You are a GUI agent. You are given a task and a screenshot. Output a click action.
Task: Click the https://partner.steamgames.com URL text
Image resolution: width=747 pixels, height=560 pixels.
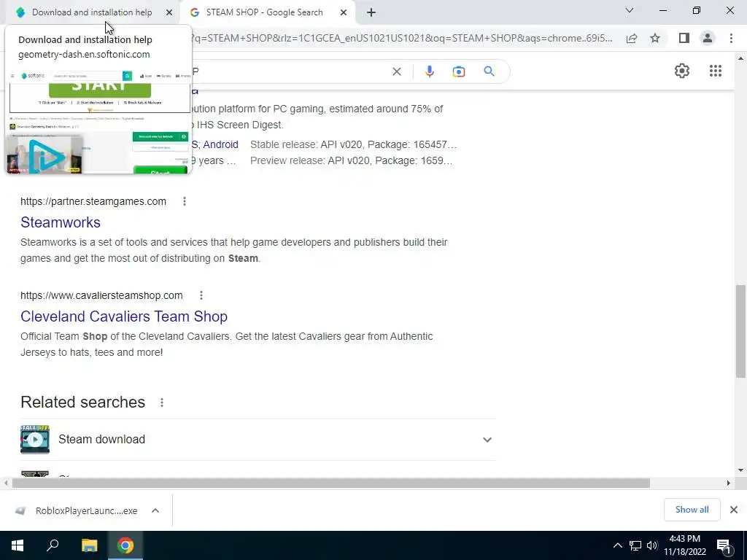tap(93, 201)
